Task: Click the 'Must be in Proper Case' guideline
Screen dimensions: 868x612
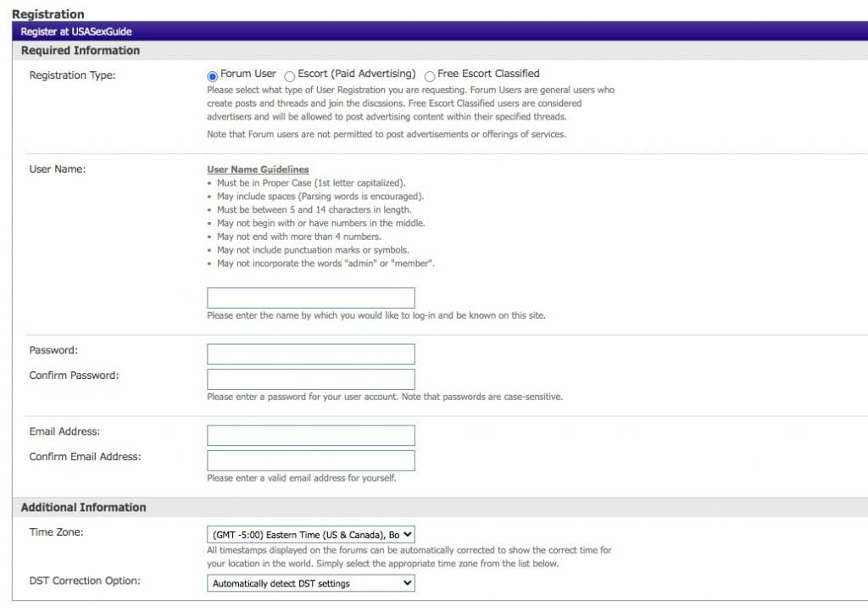Action: coord(311,182)
